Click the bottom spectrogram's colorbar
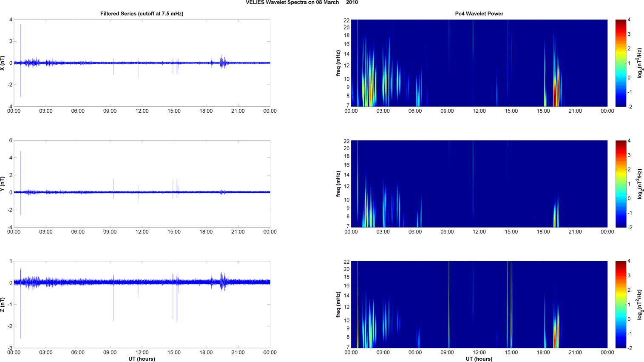 pos(621,305)
